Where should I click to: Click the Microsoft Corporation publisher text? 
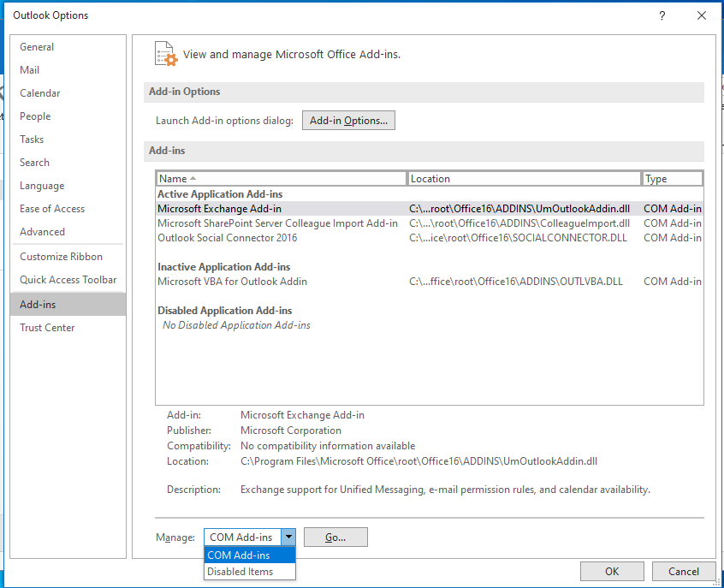[x=291, y=431]
